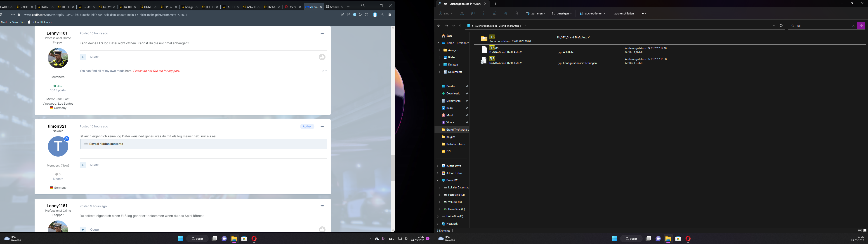
Task: Click the VPN badge in address bar
Action: click(12, 15)
